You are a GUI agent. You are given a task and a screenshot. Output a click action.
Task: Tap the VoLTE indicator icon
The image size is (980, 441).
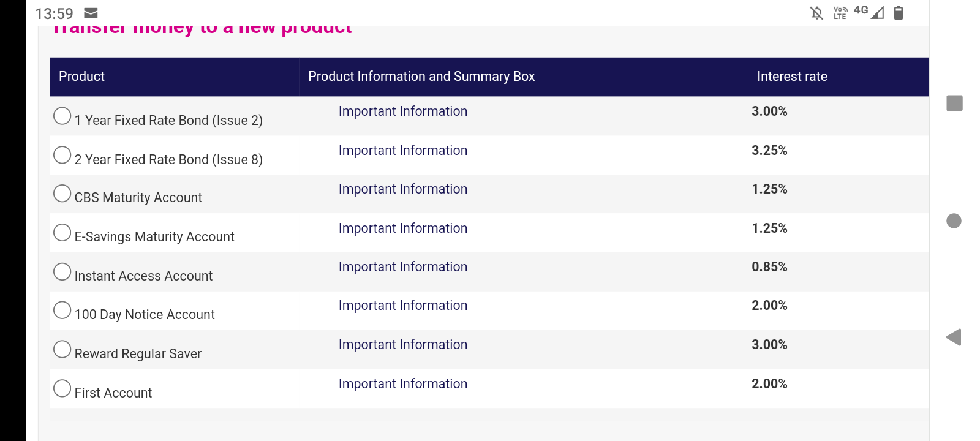pos(840,13)
